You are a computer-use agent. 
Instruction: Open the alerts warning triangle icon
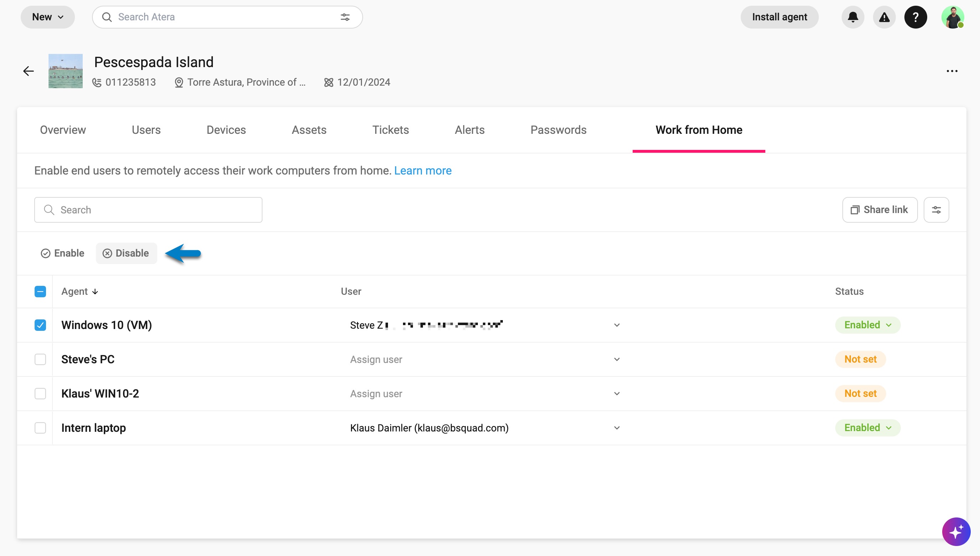click(884, 17)
